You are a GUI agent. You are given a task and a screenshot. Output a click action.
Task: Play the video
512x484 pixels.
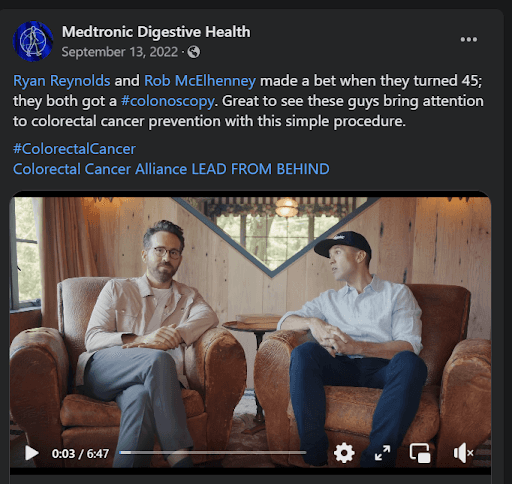(x=32, y=453)
